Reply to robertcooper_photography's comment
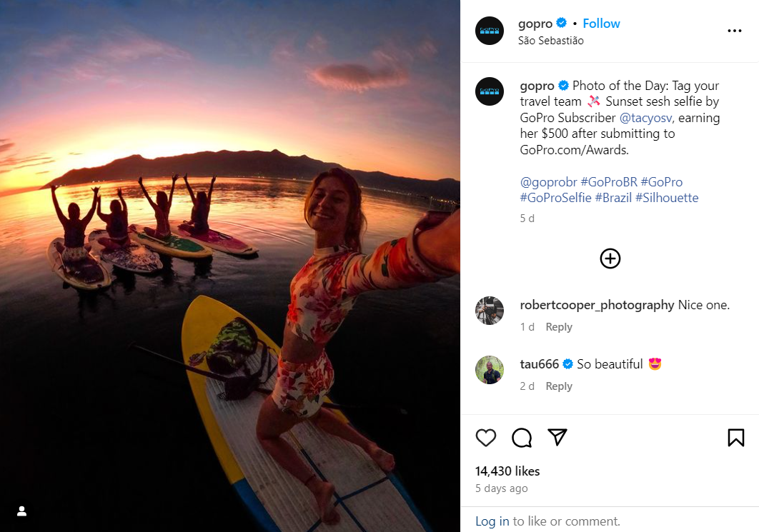Screen dimensions: 759x532 point(559,327)
